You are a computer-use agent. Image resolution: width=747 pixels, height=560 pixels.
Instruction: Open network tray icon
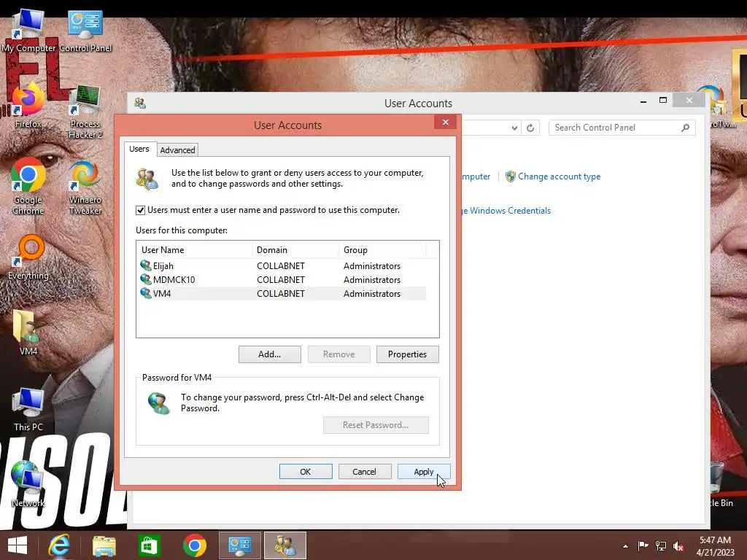click(x=661, y=545)
